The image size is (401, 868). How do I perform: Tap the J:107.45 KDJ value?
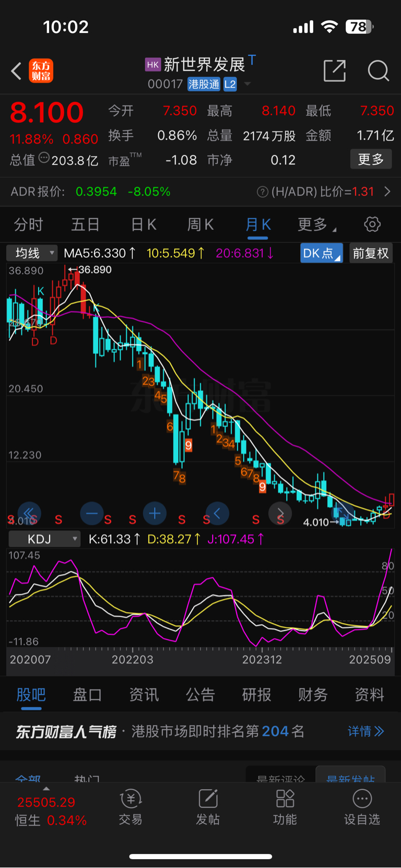(235, 539)
